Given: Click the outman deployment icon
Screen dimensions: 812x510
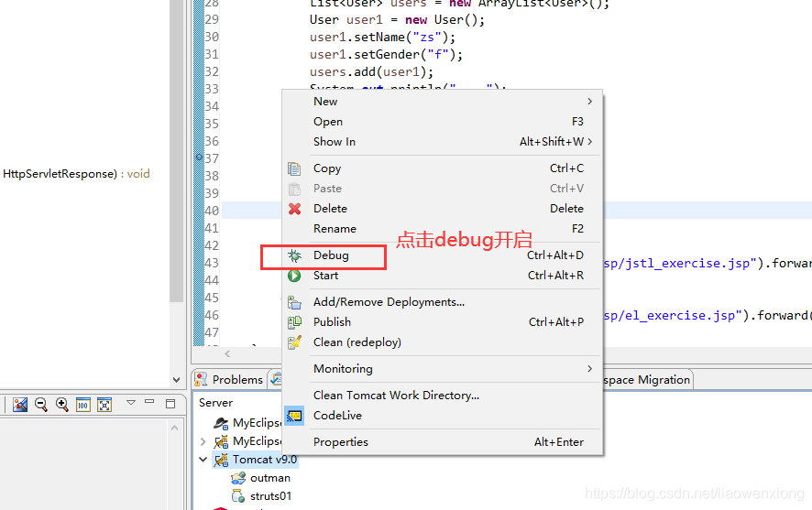Looking at the screenshot, I should pyautogui.click(x=238, y=478).
